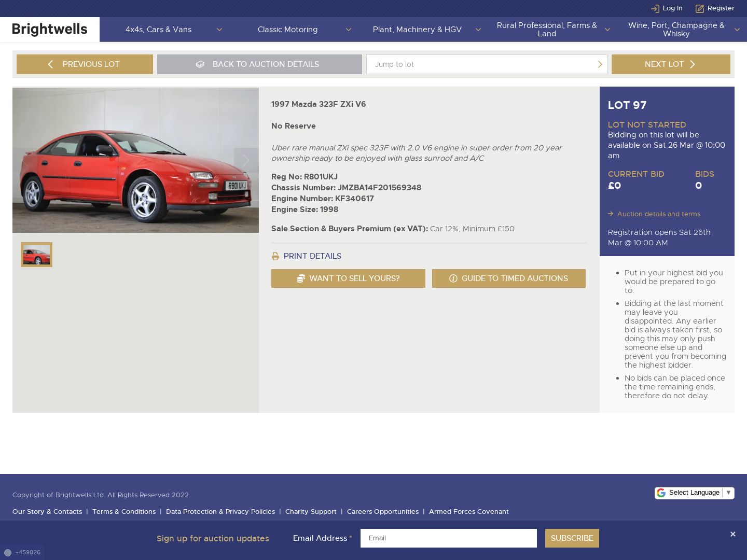Click the main red Mazda photo
Viewport: 747px width, 560px height.
(135, 160)
